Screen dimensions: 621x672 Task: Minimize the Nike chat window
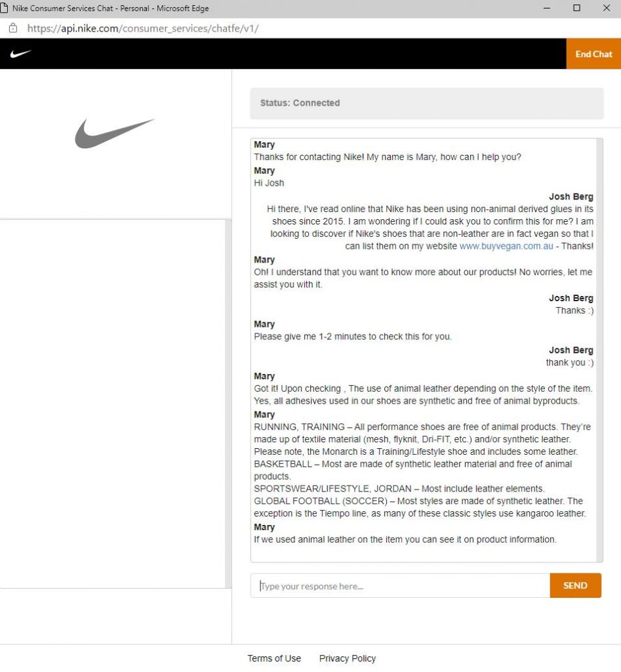pyautogui.click(x=547, y=9)
